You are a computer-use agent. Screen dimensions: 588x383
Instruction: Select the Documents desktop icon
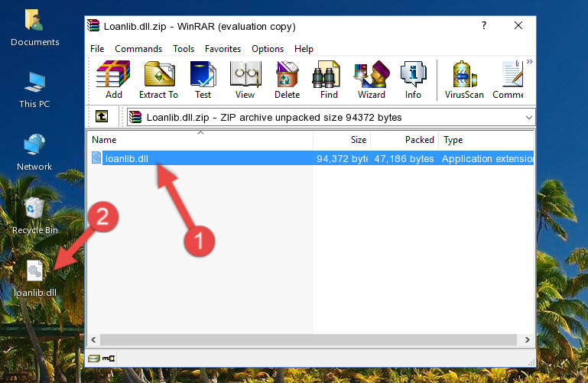click(x=35, y=28)
